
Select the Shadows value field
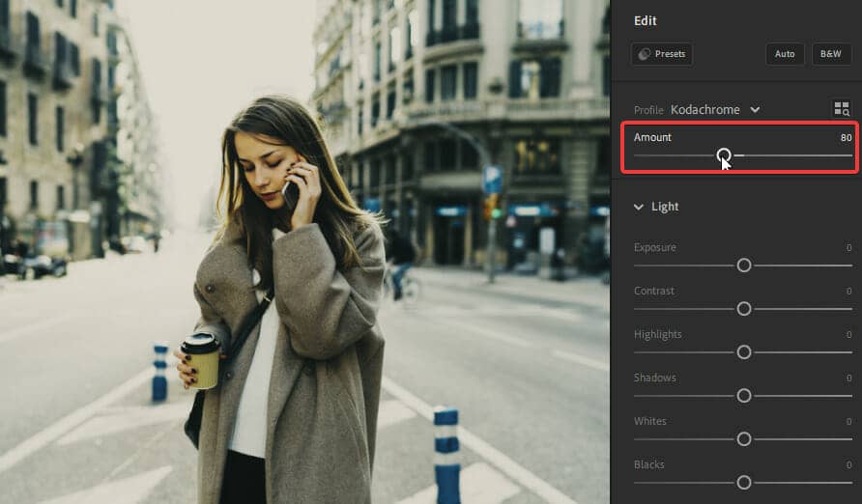pos(848,378)
